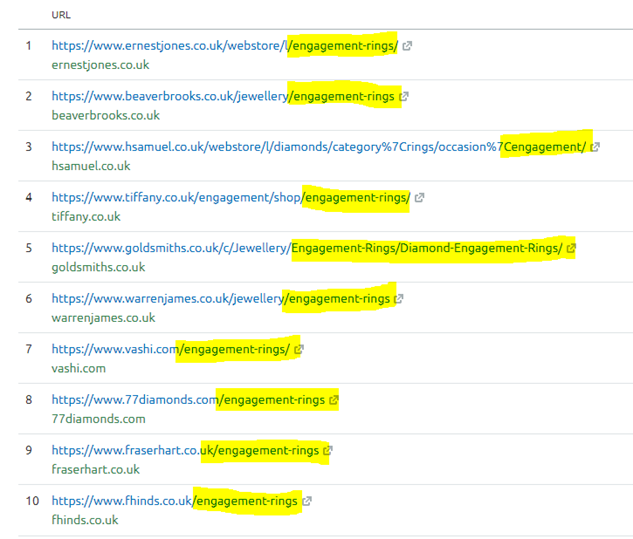Screen dimensions: 633x539
Task: Open the ernestjones.co.uk engagement-rings URL
Action: click(x=224, y=46)
